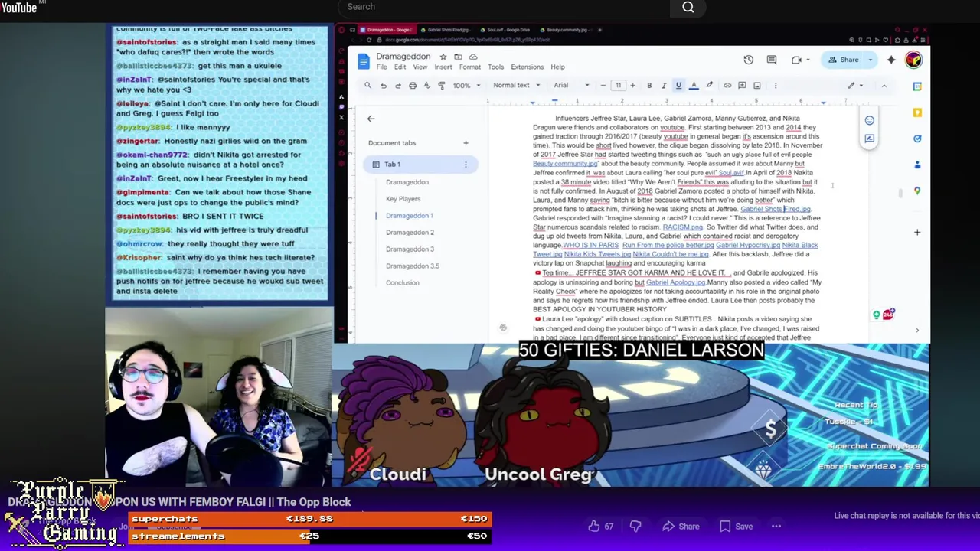980x551 pixels.
Task: Collapse the Docs menus with chevron
Action: tap(884, 86)
